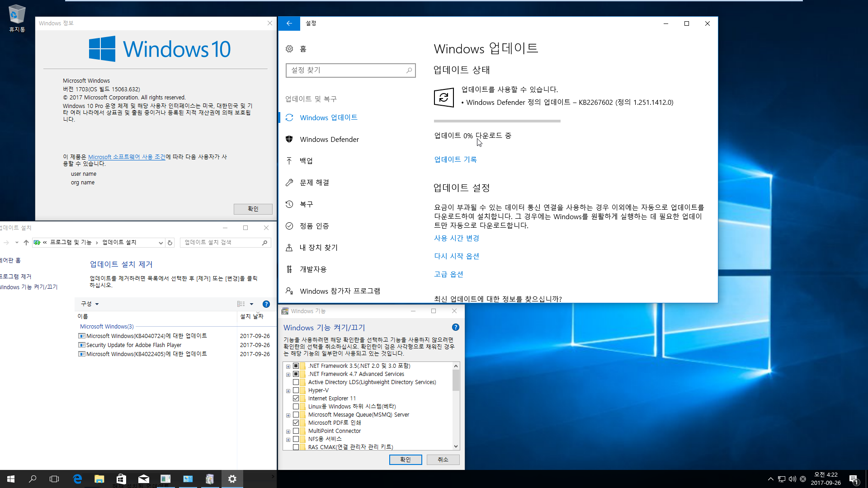Open the address bar history dropdown
This screenshot has width=868, height=488.
coord(160,243)
